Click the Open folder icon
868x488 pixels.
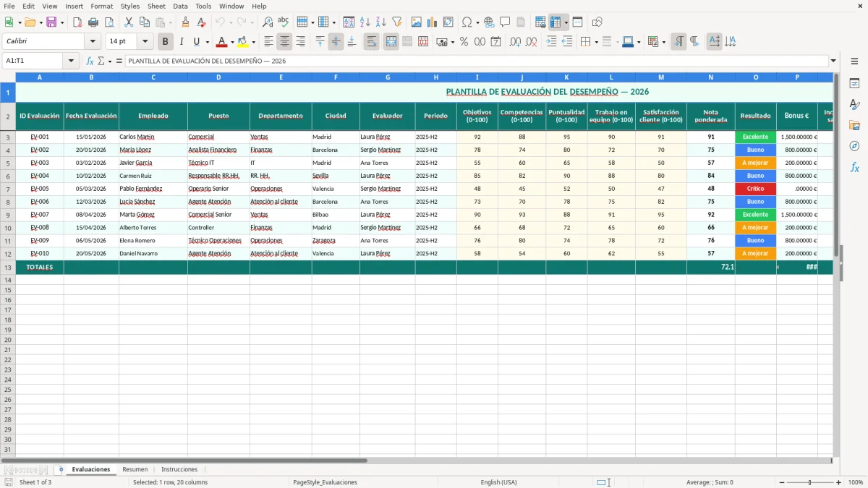(30, 22)
